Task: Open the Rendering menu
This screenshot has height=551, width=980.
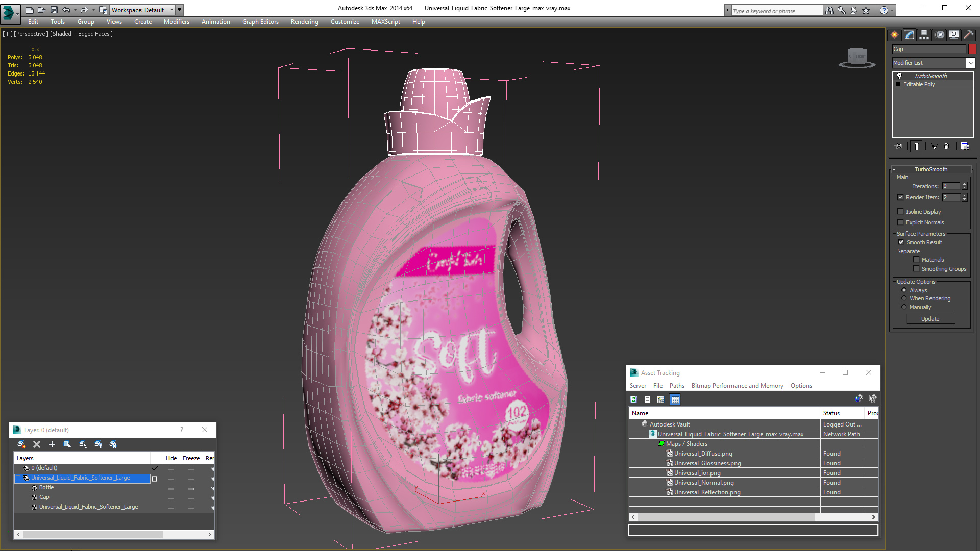Action: 304,22
